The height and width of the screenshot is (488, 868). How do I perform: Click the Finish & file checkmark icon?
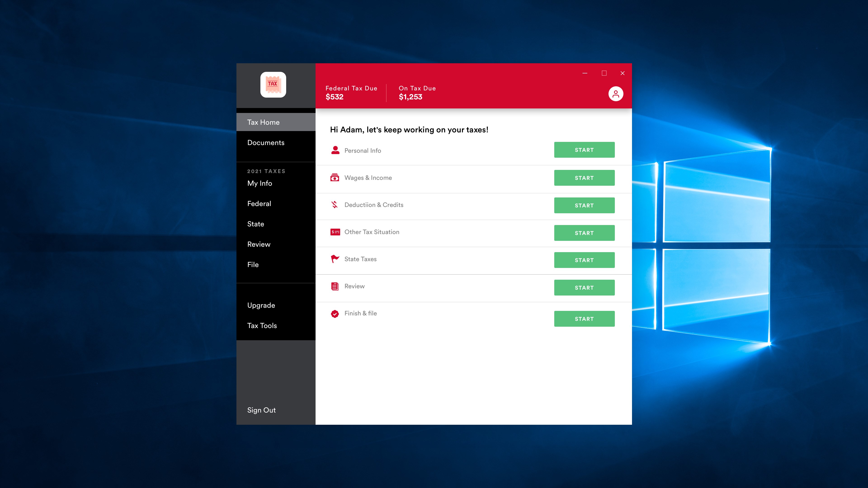pyautogui.click(x=335, y=313)
